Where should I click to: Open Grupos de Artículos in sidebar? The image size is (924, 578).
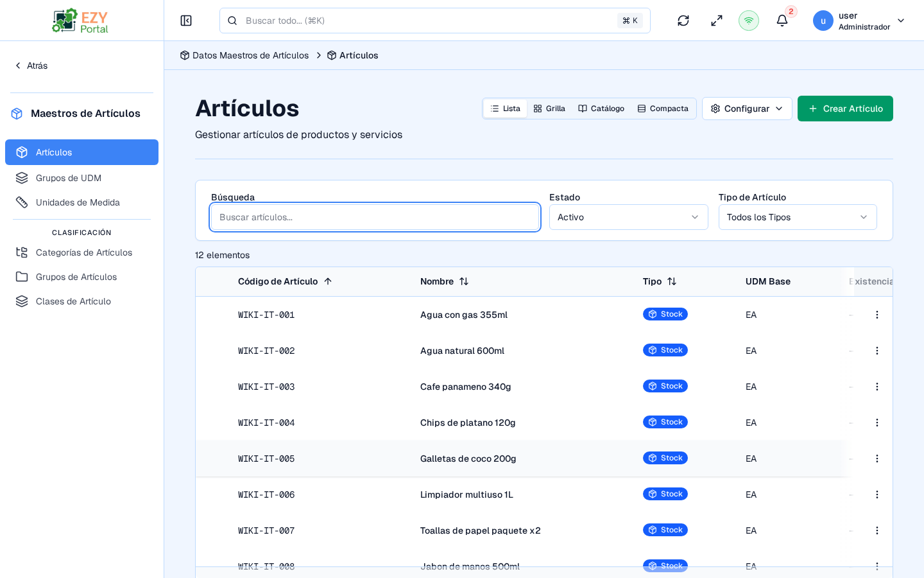coord(81,277)
